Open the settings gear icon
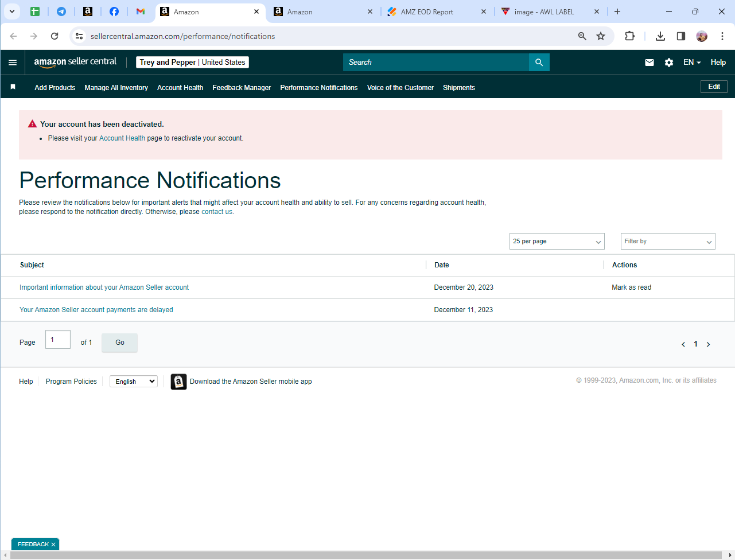The height and width of the screenshot is (560, 735). click(669, 63)
